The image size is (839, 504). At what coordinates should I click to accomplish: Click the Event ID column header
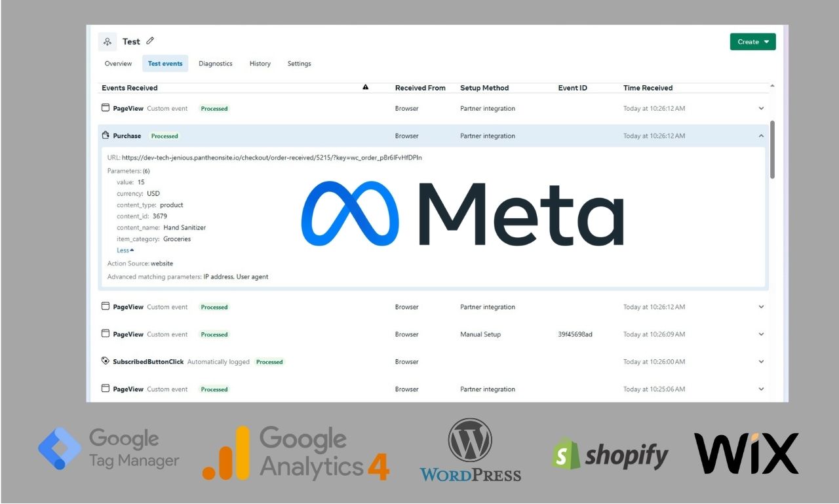573,88
